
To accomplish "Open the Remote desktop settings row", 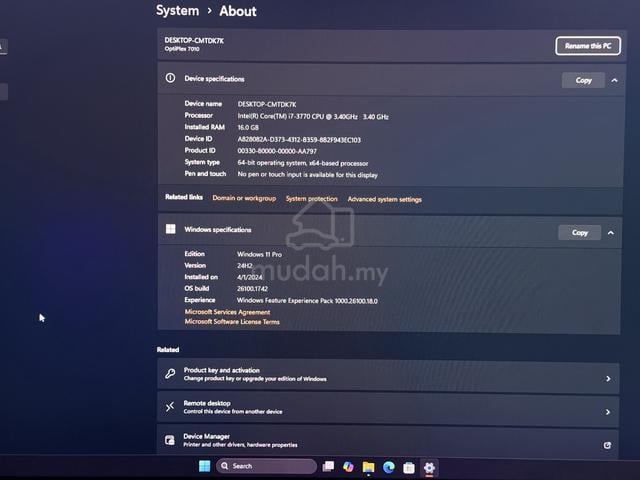I will point(388,409).
